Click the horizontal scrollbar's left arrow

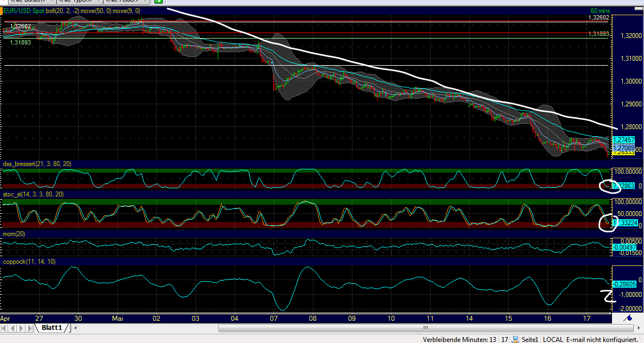[75, 328]
